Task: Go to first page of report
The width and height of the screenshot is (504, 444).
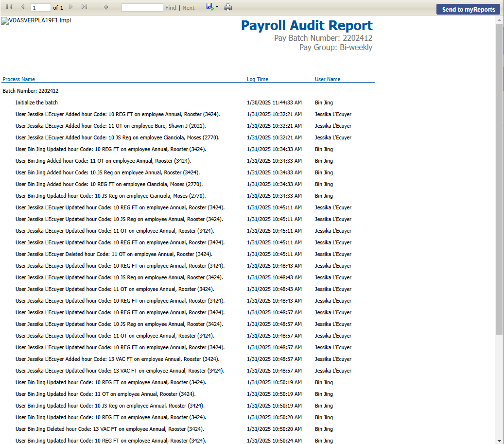Action: (9, 7)
